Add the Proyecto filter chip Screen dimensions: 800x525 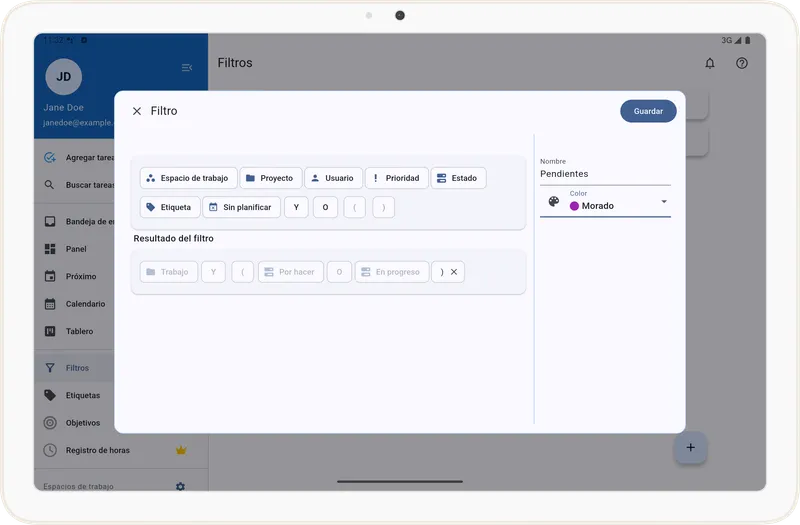click(270, 178)
